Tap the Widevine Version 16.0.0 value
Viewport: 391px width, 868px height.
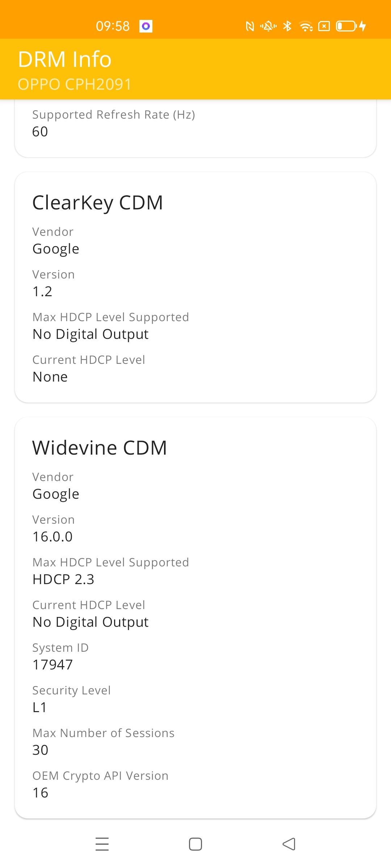(x=52, y=536)
